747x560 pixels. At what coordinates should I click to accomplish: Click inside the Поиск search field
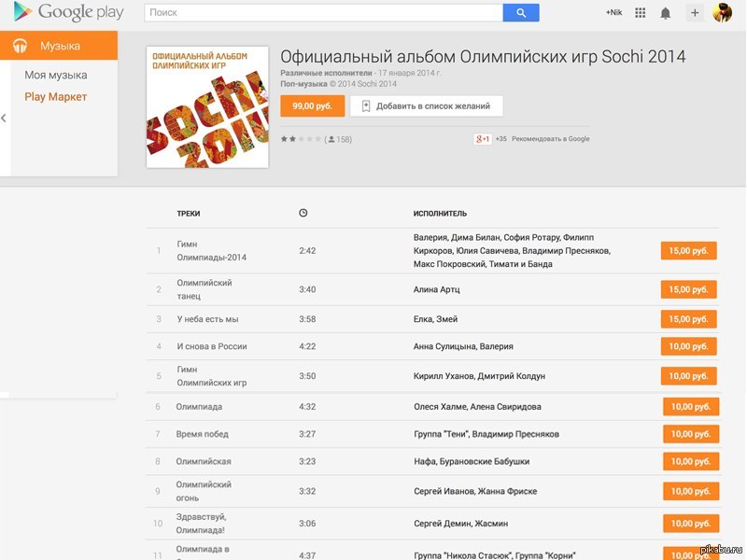tap(323, 13)
